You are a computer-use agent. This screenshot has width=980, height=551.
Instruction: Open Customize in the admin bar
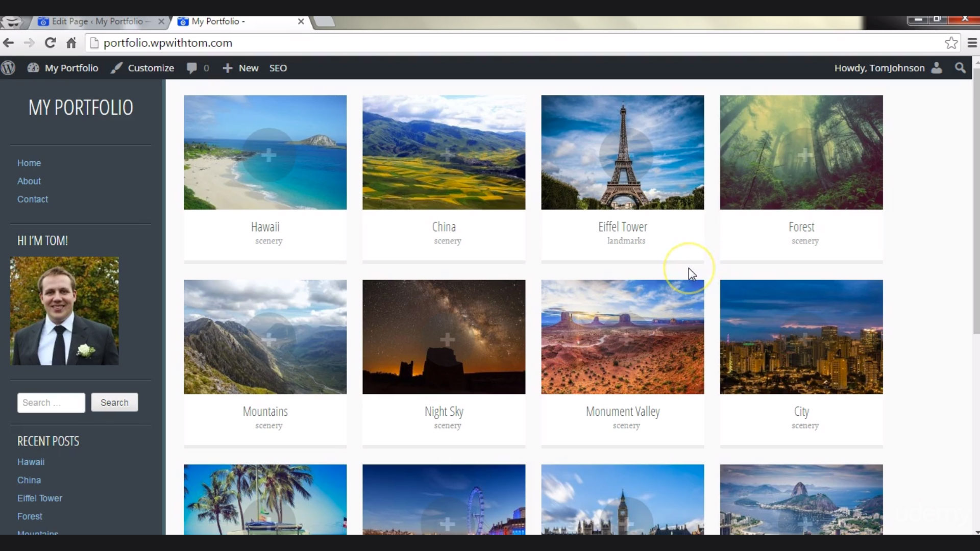(143, 68)
